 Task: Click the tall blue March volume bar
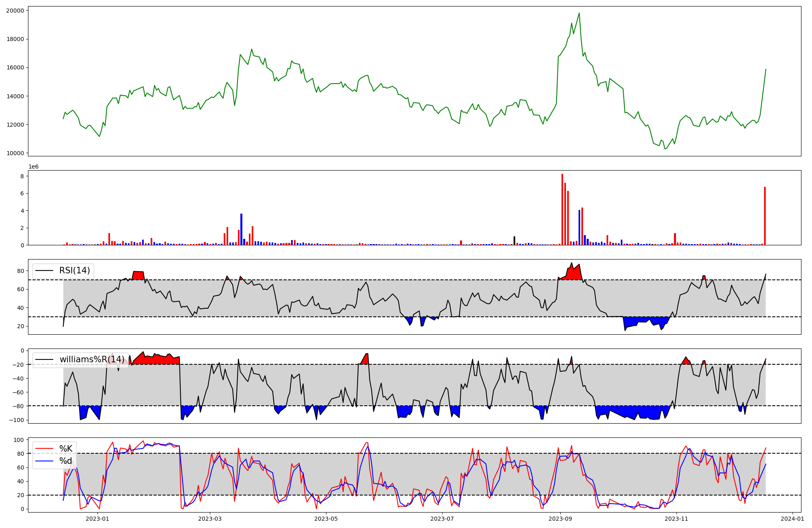click(241, 229)
